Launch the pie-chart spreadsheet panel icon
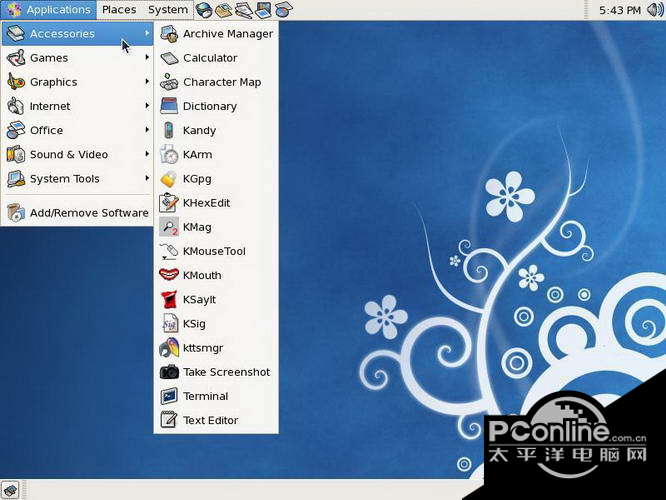This screenshot has height=500, width=666. point(283,9)
